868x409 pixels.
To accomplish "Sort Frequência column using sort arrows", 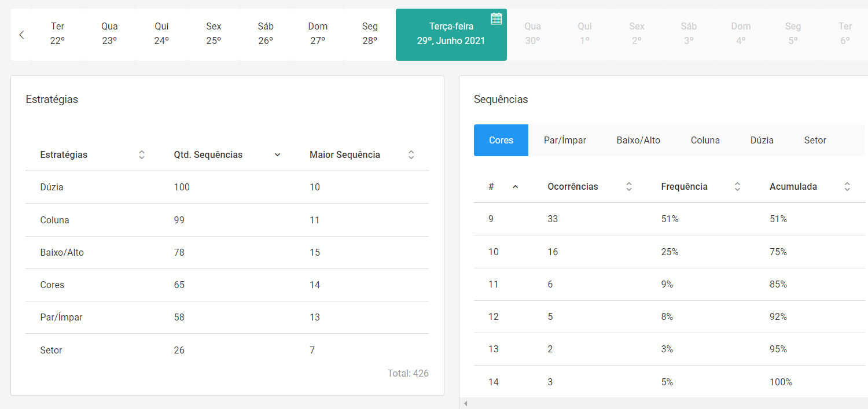I will [x=737, y=187].
